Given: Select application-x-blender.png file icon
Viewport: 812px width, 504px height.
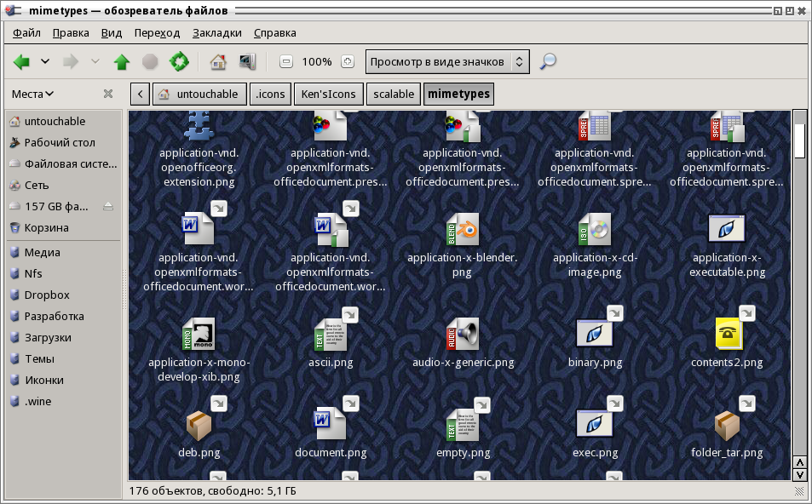Looking at the screenshot, I should 463,229.
